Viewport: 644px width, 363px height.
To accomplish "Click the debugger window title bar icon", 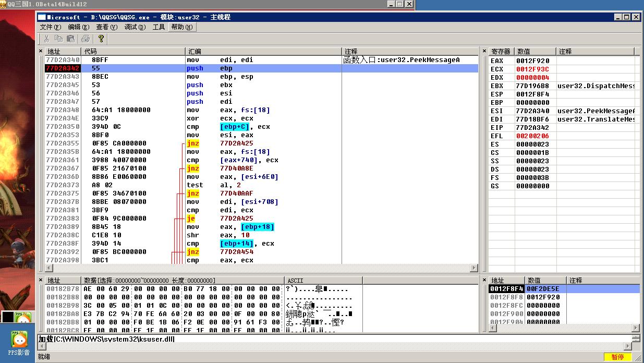I will pos(43,17).
